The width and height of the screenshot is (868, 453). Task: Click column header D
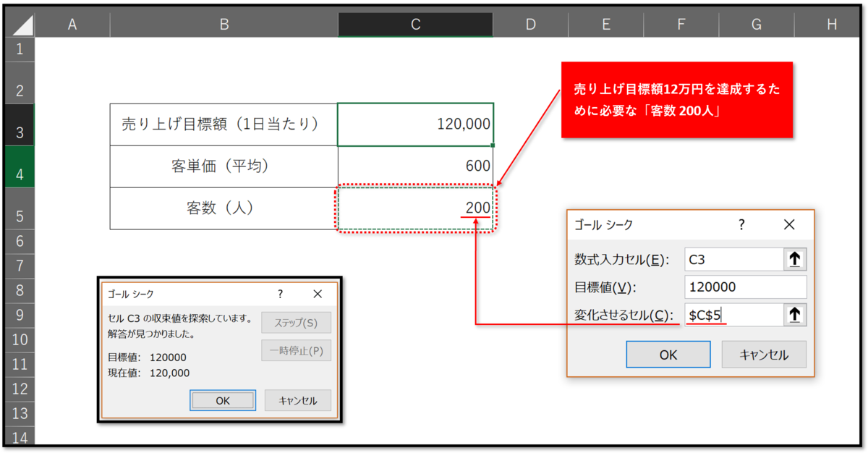click(529, 24)
